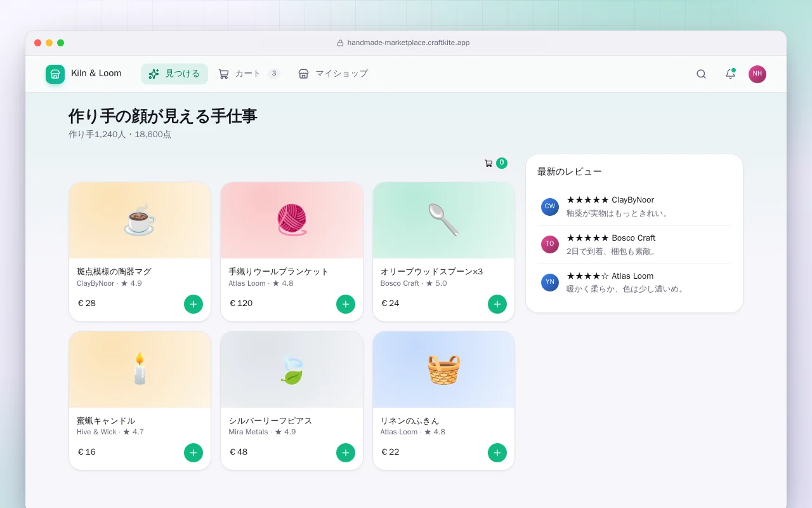
Task: Click the 最新のレビュー heading
Action: 570,171
